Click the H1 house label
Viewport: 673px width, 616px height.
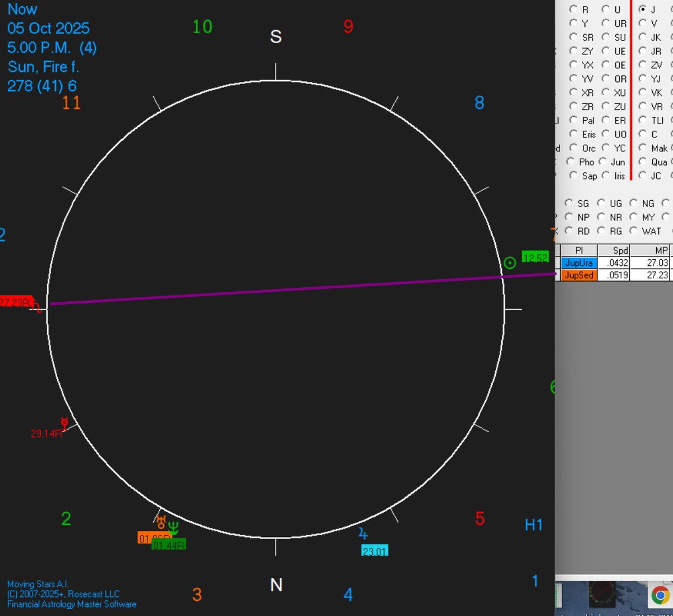533,525
